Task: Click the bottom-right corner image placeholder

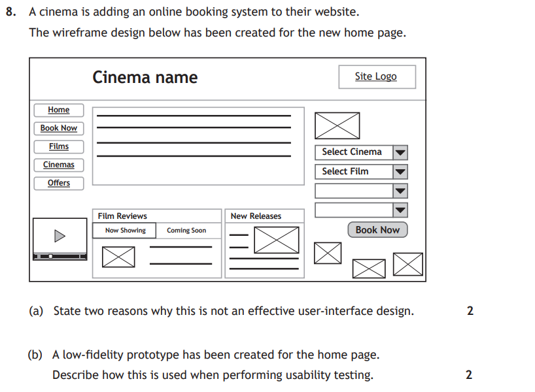Action: [408, 264]
